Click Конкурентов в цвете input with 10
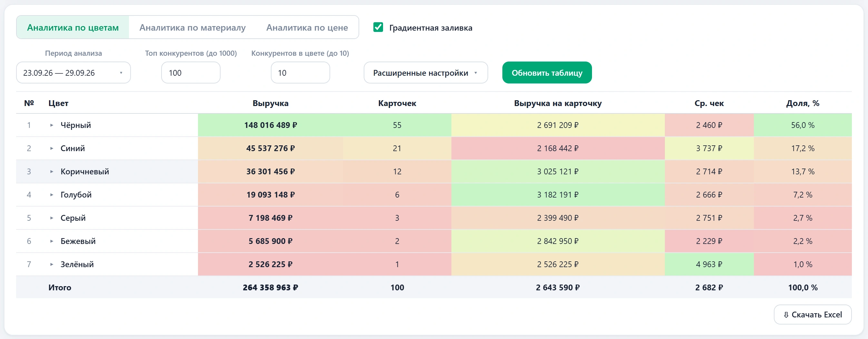This screenshot has height=339, width=868. tap(300, 73)
